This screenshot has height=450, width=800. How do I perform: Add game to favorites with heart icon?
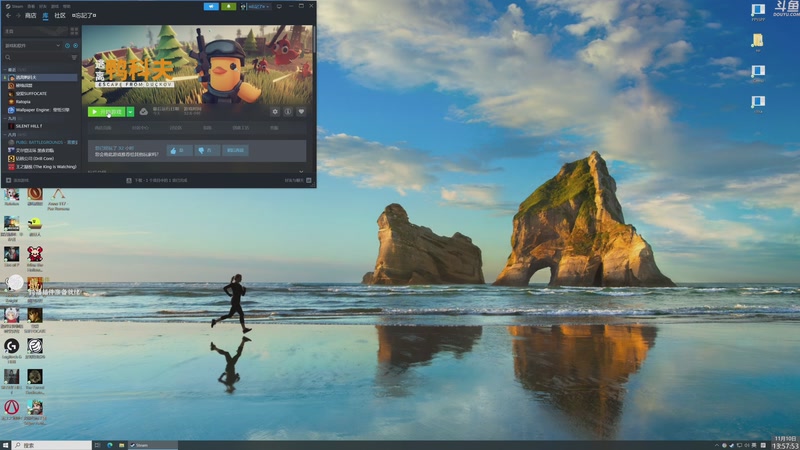[x=302, y=112]
